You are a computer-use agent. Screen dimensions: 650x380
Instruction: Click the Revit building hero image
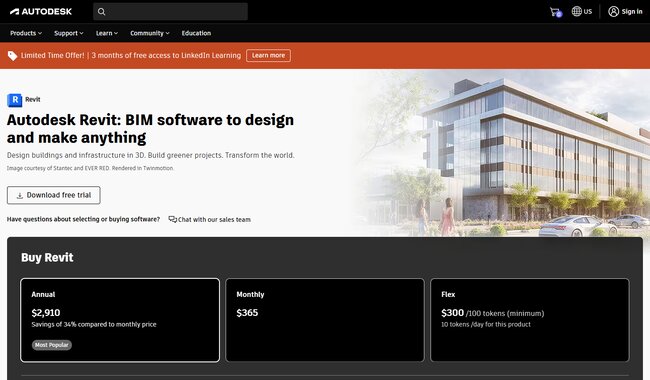pos(502,153)
